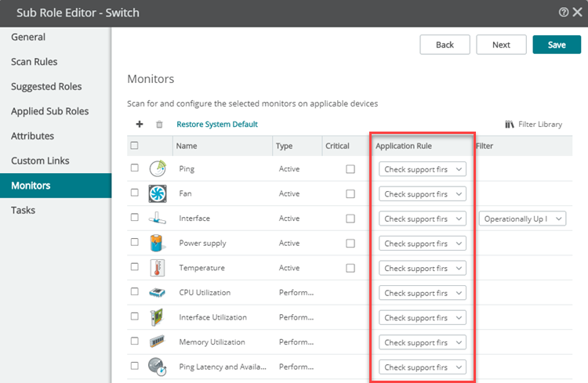Open Application Rule dropdown for Interface Utilization

pos(423,317)
